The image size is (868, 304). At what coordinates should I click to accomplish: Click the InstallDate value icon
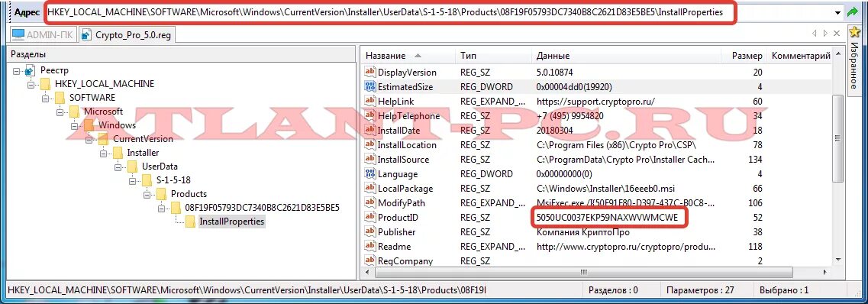pos(369,130)
